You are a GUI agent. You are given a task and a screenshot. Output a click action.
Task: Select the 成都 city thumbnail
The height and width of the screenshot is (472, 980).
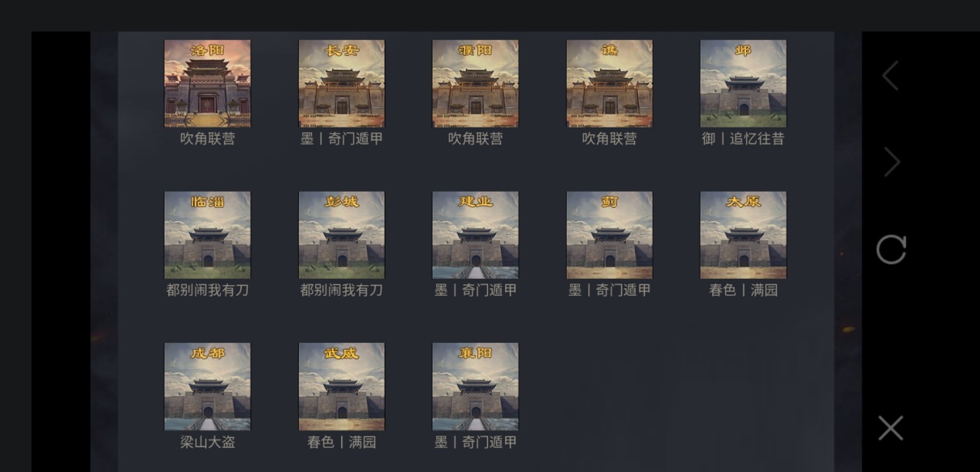207,386
